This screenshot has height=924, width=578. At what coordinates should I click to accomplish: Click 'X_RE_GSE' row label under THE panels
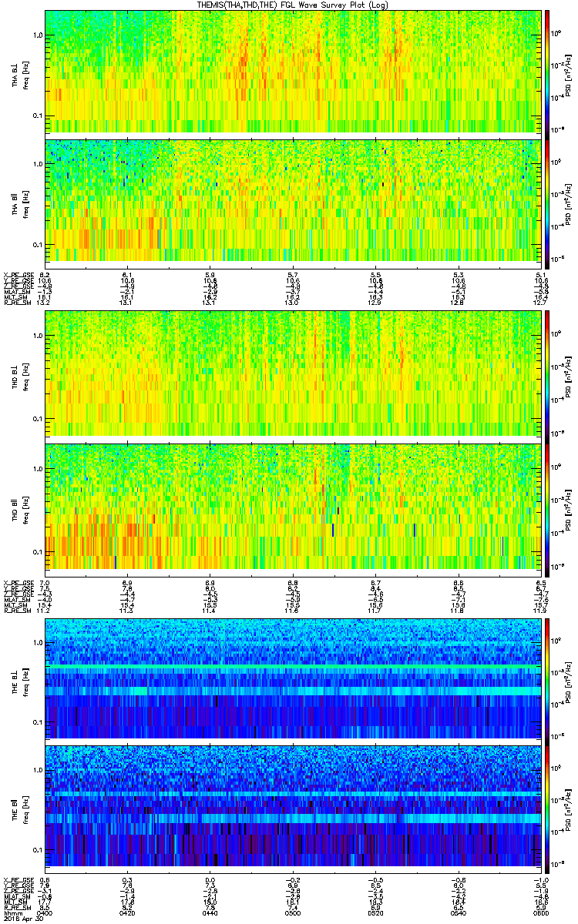18,880
